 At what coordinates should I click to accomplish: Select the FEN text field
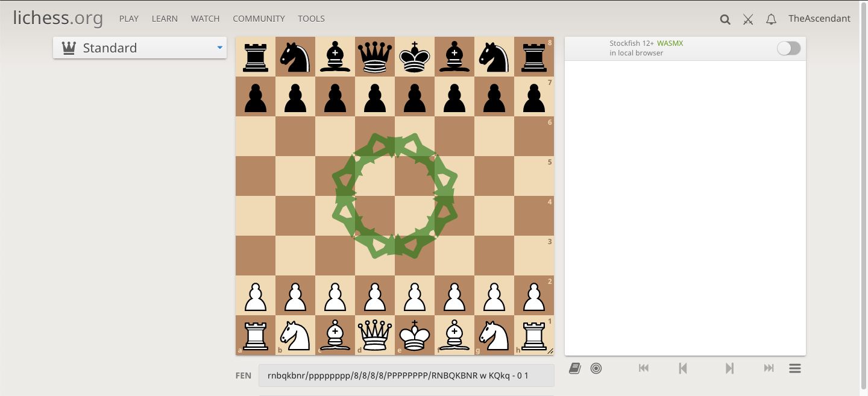pos(406,375)
